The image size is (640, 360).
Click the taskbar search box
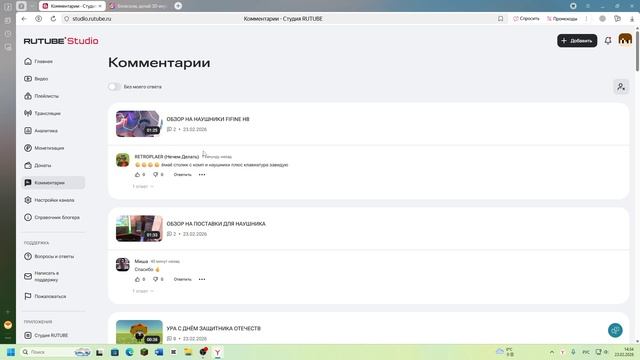tap(56, 352)
